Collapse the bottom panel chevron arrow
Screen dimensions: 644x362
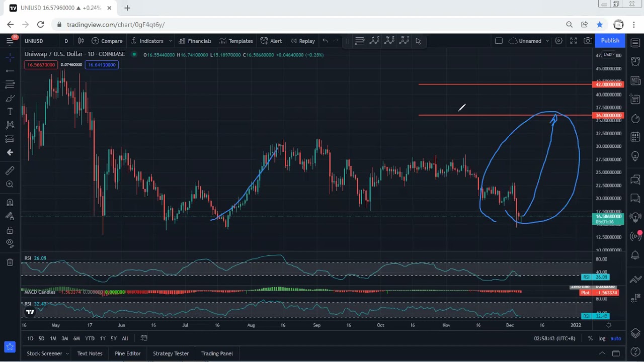(602, 353)
